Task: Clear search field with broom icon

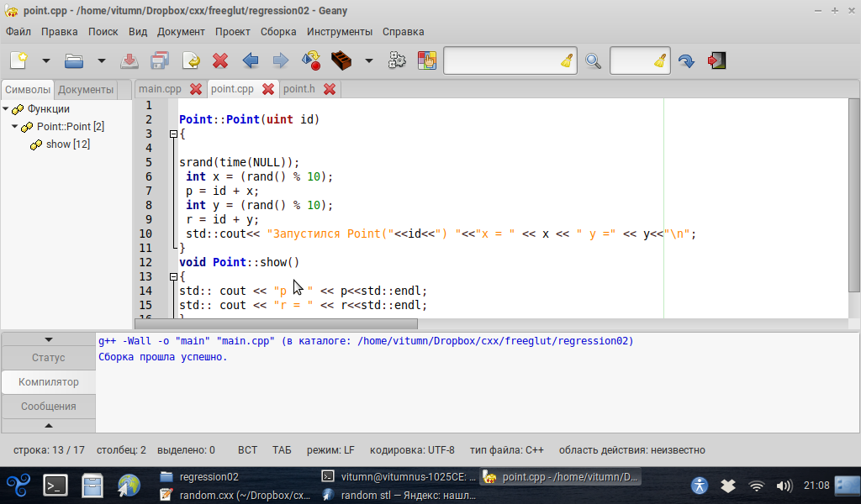Action: [x=568, y=60]
